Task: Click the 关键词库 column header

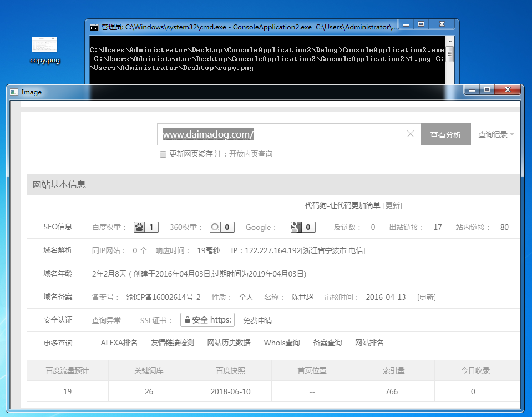Action: coord(149,370)
